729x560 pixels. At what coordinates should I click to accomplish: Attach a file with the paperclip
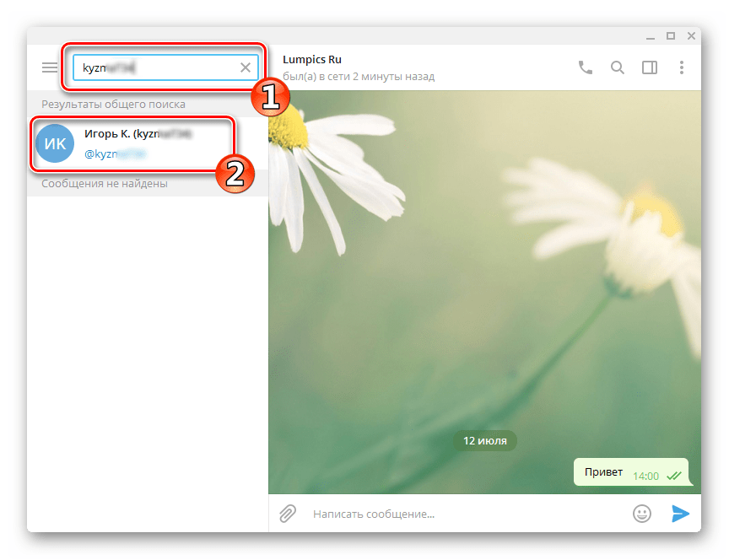tap(289, 514)
